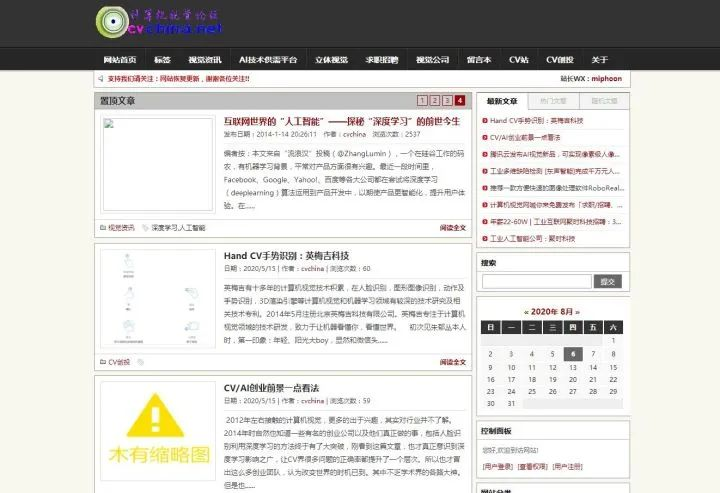Viewport: 720px width, 493px height.
Task: Switch to 最新文章 sidebar tab
Action: coord(502,101)
